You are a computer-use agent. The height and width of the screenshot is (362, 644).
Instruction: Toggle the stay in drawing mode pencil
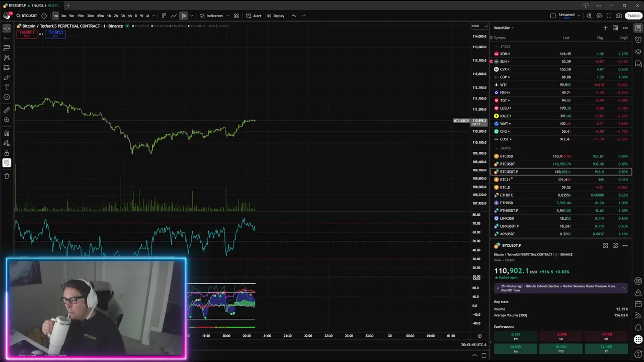click(7, 143)
